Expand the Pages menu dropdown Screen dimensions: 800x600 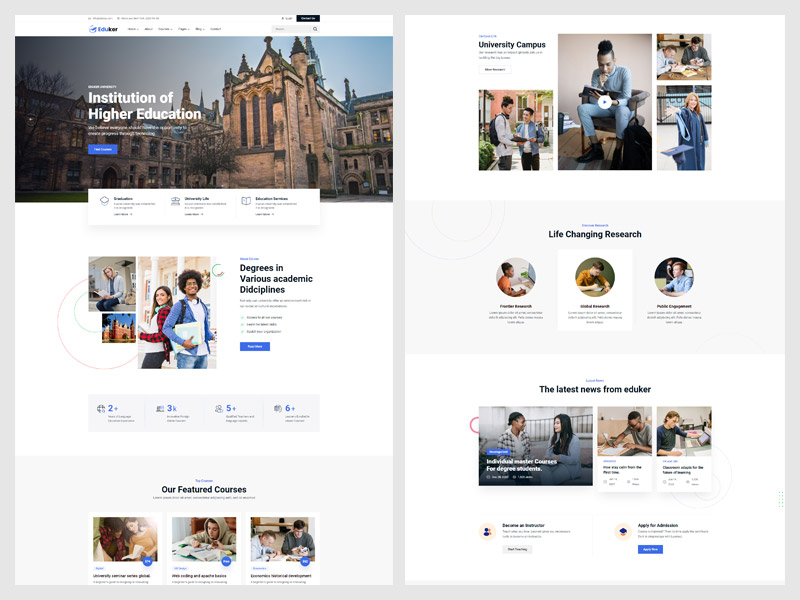point(184,29)
